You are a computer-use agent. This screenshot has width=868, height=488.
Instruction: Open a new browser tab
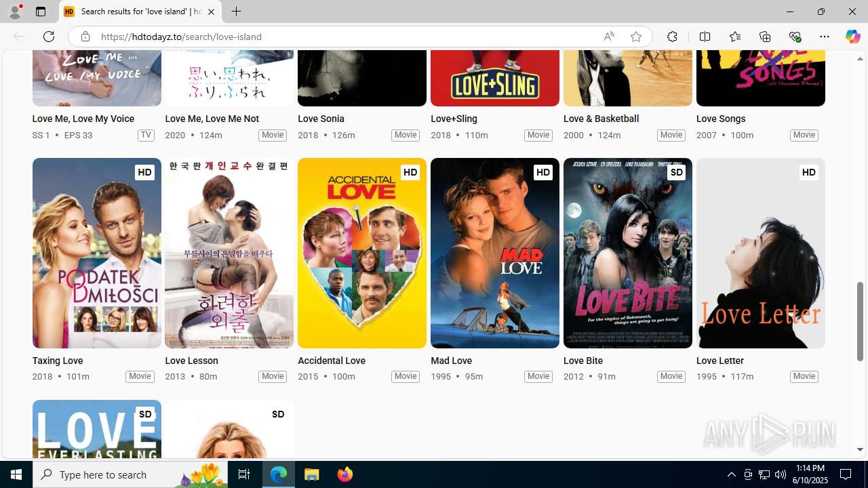click(236, 12)
